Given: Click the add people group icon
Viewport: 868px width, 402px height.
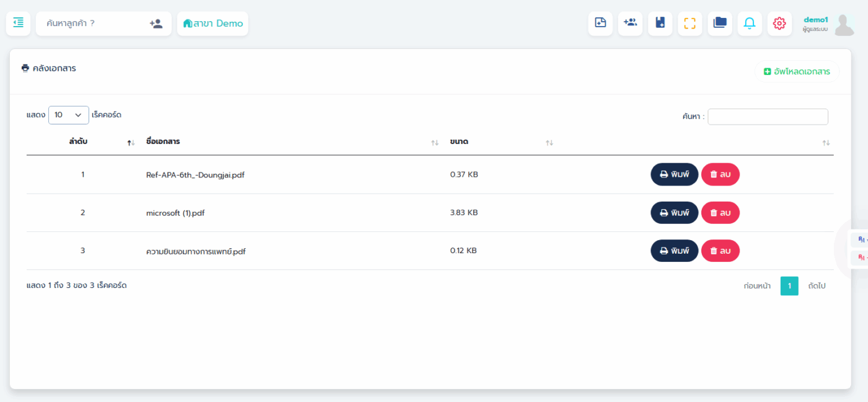Looking at the screenshot, I should (630, 24).
